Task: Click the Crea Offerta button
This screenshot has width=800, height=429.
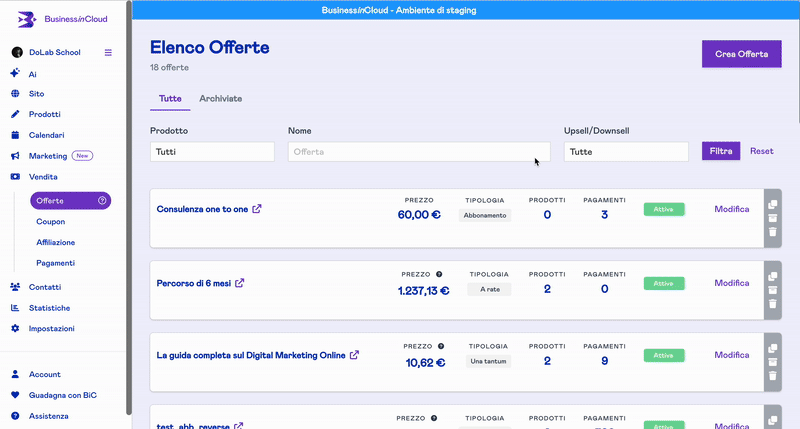Action: coord(741,54)
